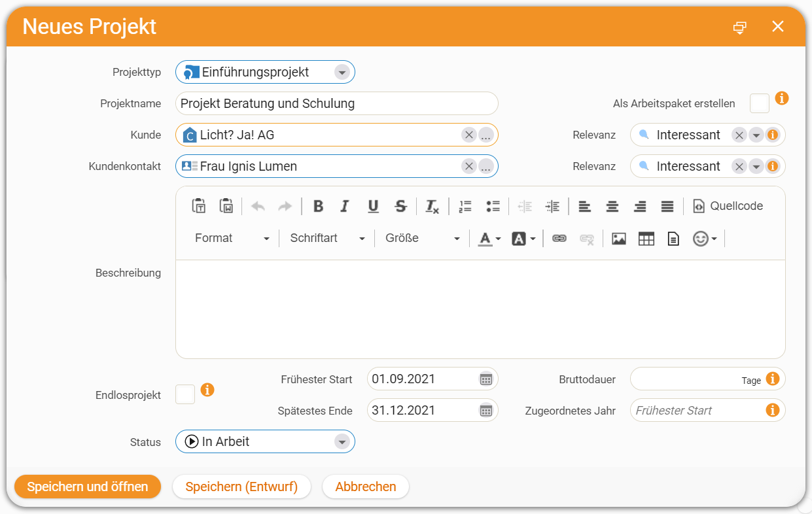Center the text

pos(612,206)
